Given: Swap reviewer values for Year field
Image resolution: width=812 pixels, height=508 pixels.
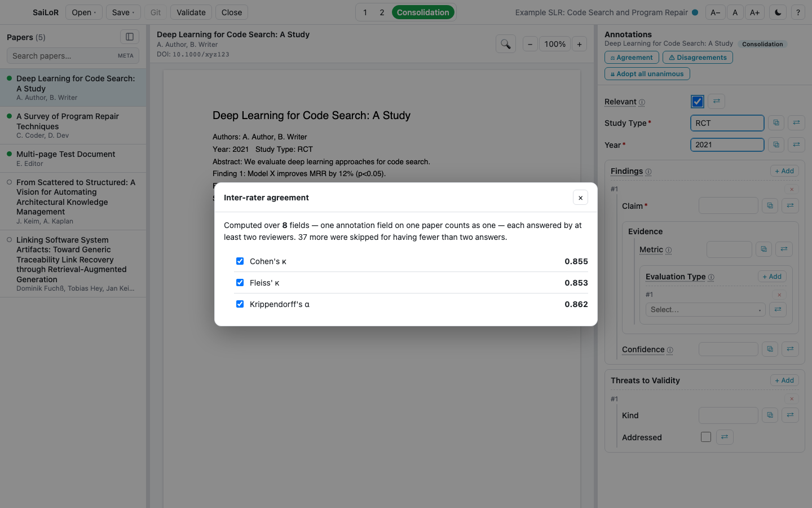Looking at the screenshot, I should 796,144.
